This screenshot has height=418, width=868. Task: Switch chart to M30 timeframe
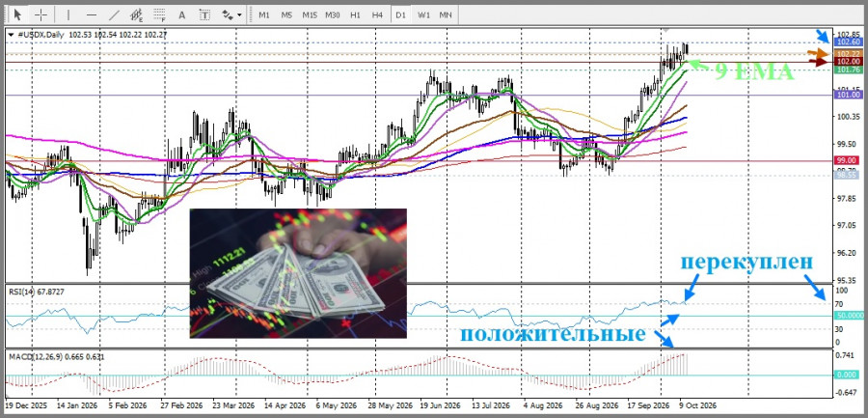coord(332,15)
